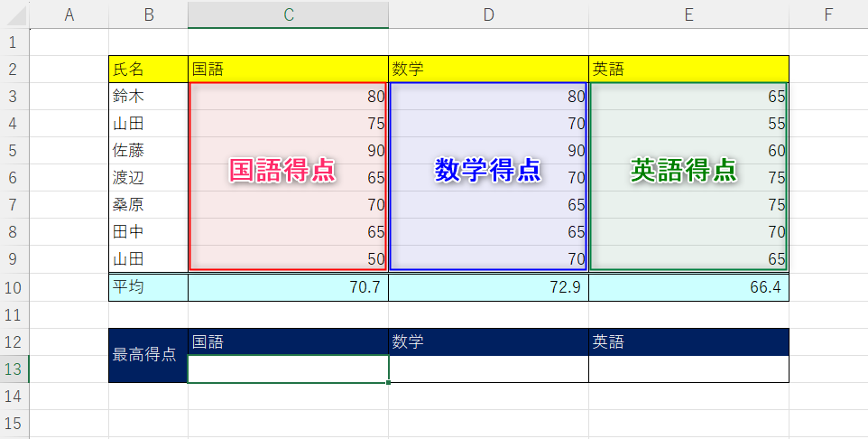This screenshot has height=439, width=868.
Task: Click the fill handle of cell C13
Action: pyautogui.click(x=389, y=382)
